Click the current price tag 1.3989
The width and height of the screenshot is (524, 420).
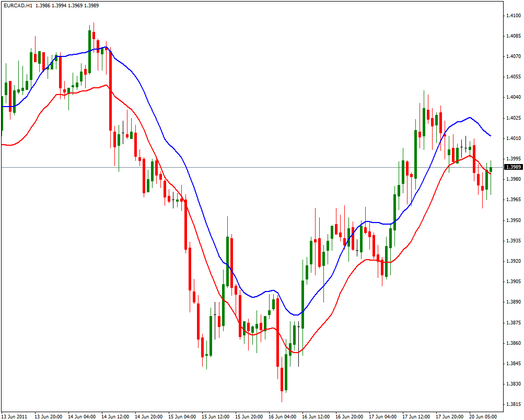[x=514, y=167]
